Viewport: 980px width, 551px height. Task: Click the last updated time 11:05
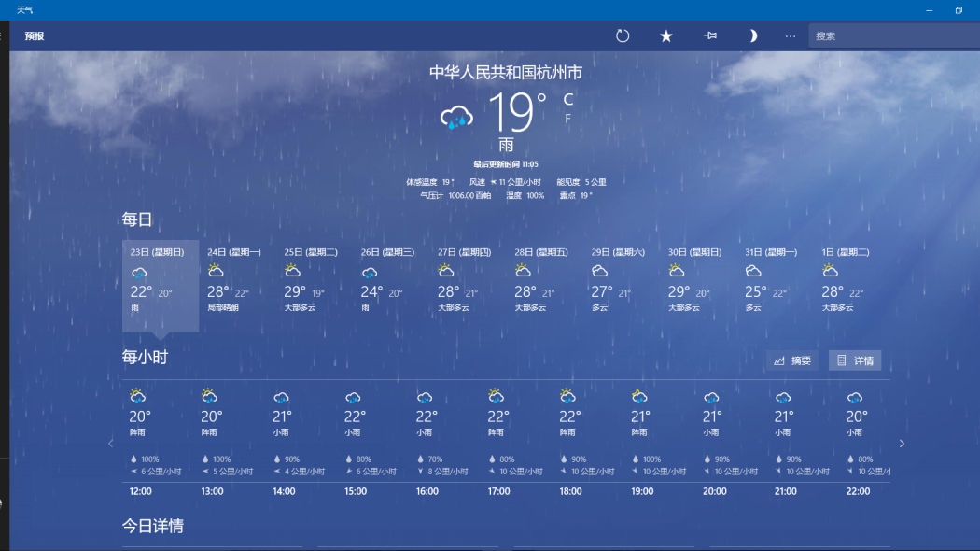(506, 164)
